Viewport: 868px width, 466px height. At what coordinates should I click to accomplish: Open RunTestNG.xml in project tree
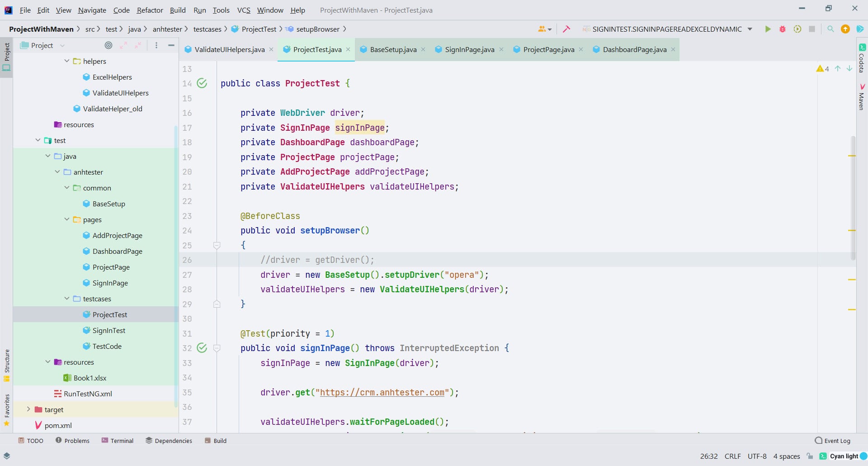coord(88,394)
